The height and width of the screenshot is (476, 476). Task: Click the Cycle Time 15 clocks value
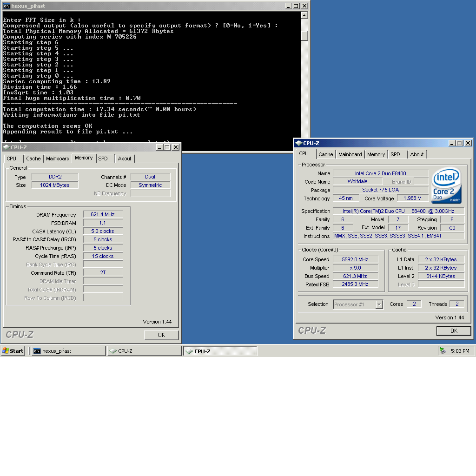103,256
